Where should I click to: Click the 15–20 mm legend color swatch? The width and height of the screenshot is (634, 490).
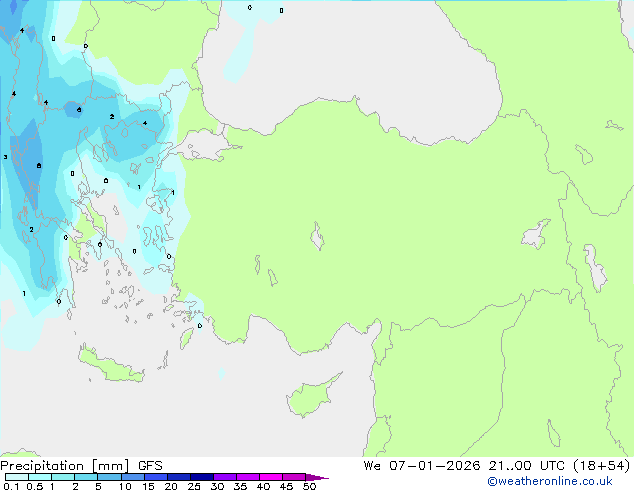[x=156, y=477]
